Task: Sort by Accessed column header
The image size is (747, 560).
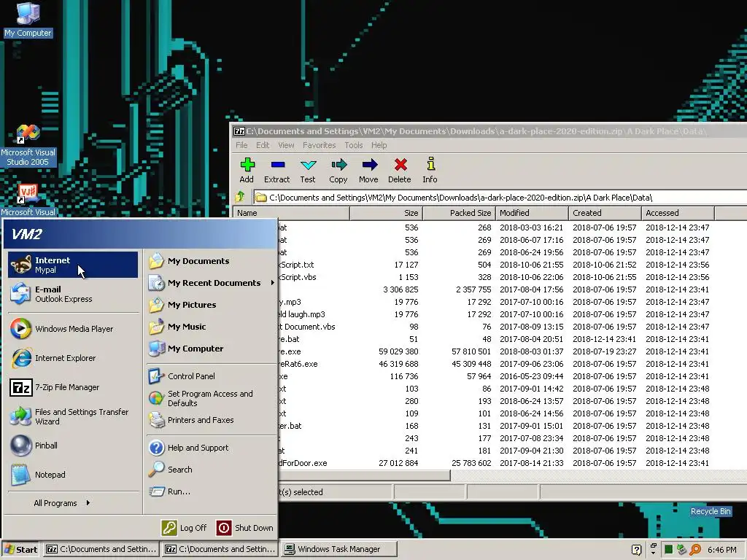Action: pos(678,214)
